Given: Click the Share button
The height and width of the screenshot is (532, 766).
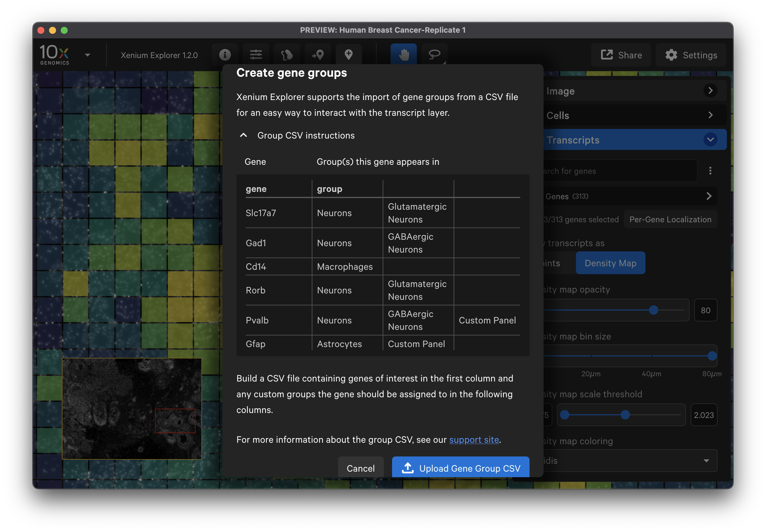Looking at the screenshot, I should [621, 55].
